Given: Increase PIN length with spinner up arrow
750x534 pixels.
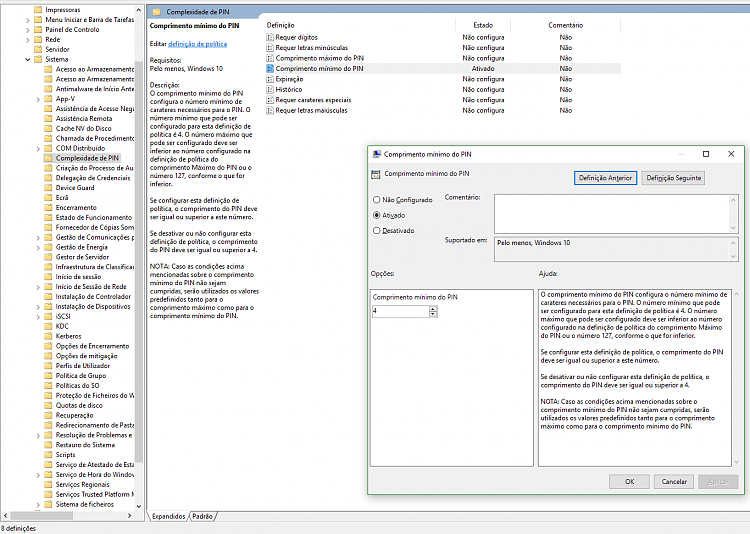Looking at the screenshot, I should pos(433,309).
